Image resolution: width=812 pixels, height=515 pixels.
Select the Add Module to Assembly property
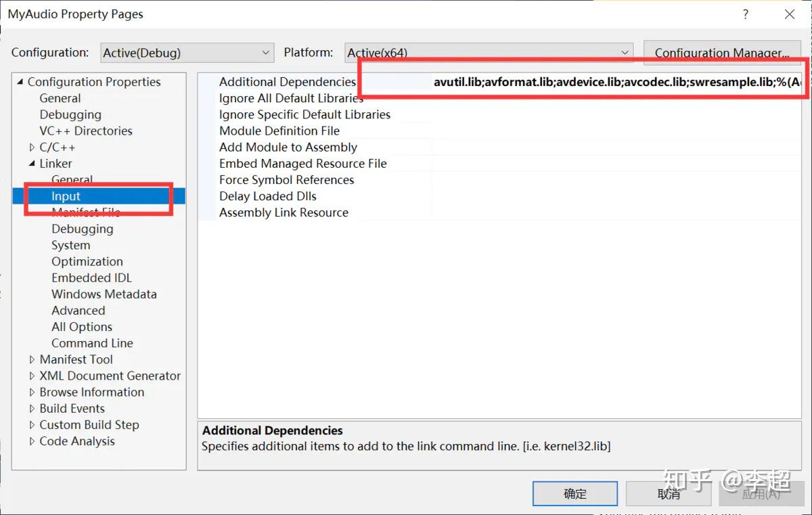[288, 147]
